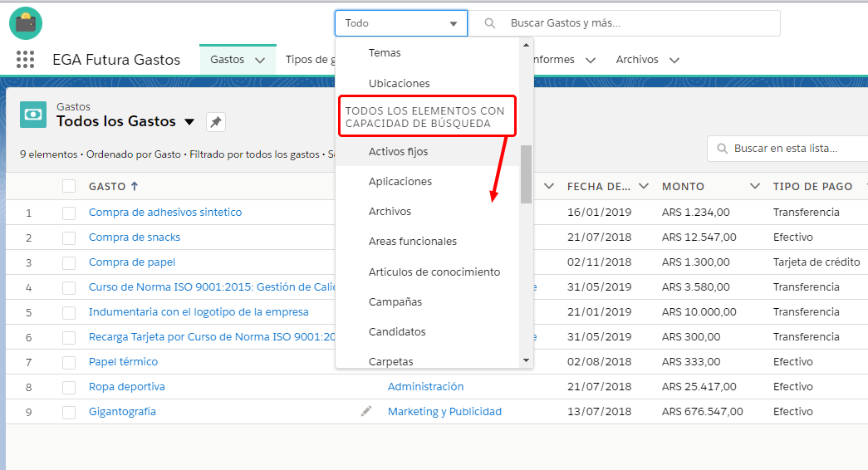Check the box for Recarga Tarjeta row
This screenshot has width=868, height=470.
(x=69, y=337)
